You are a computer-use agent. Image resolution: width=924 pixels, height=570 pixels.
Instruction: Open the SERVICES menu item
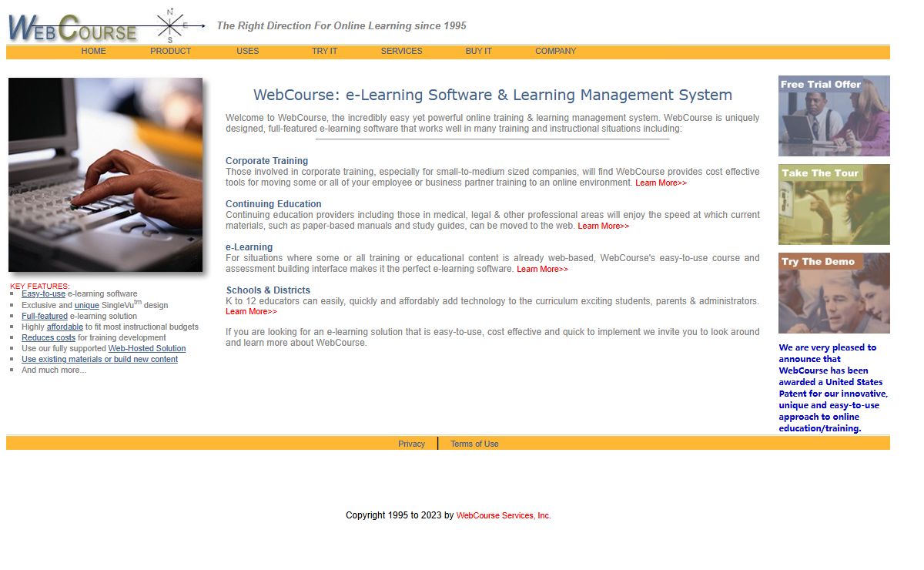point(401,51)
